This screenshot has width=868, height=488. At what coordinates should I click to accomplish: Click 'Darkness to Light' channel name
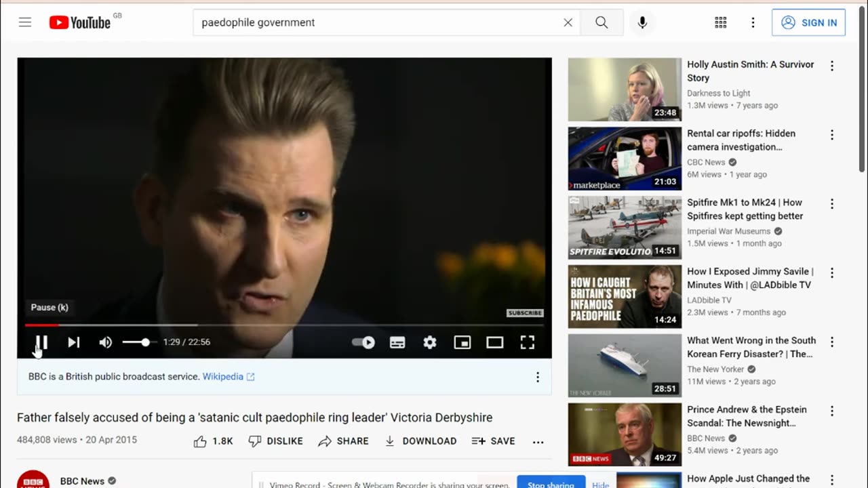tap(719, 93)
